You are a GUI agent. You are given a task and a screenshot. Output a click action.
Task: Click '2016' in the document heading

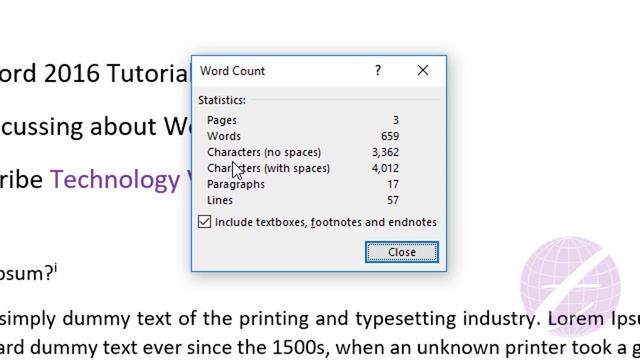coord(71,73)
